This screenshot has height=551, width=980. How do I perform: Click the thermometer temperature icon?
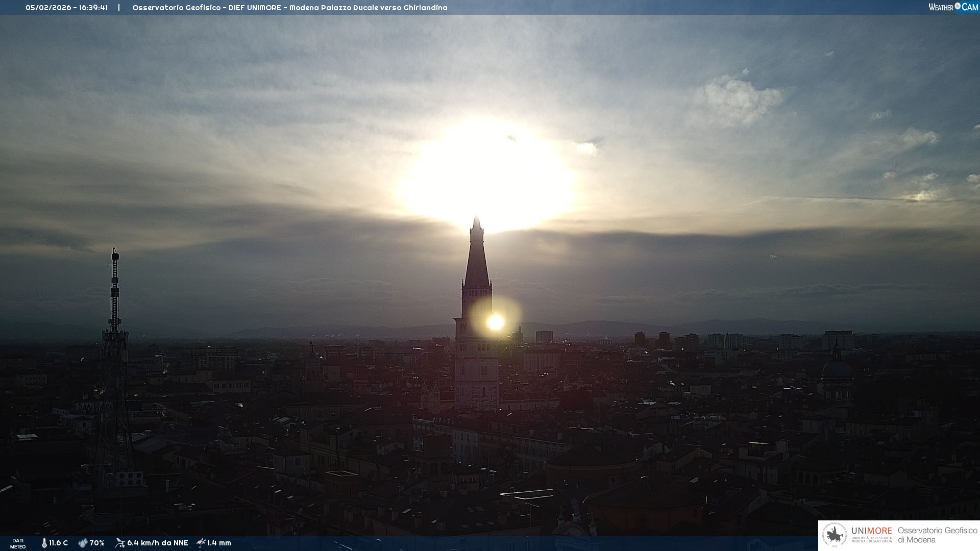tap(44, 543)
